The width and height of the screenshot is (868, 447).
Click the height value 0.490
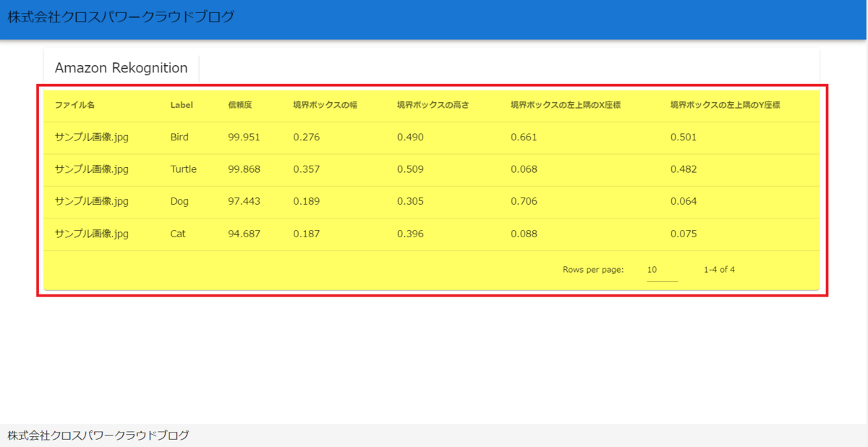coord(410,137)
